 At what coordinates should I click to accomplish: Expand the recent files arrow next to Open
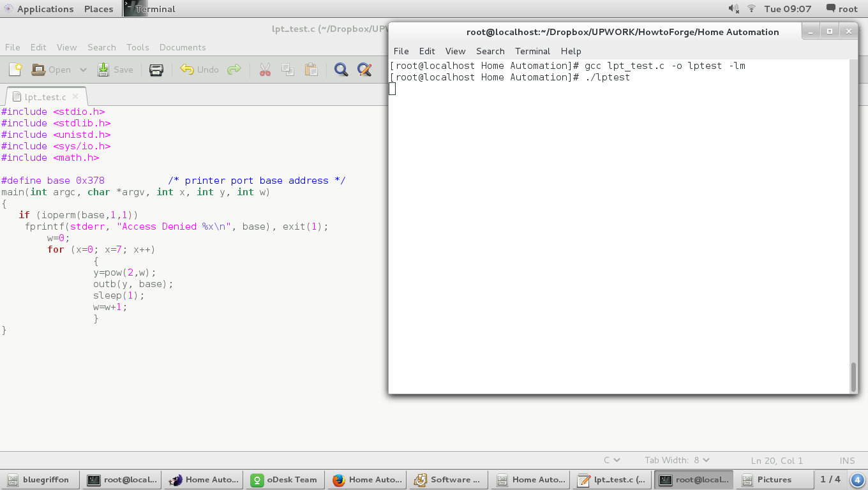pos(83,70)
